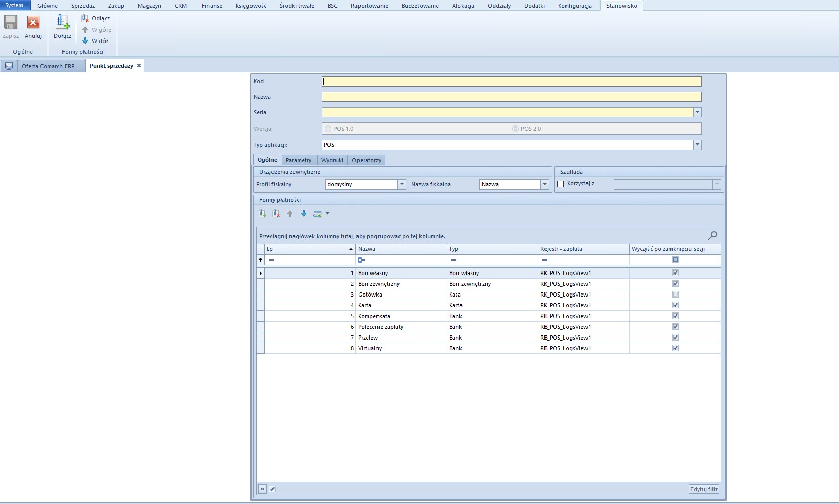The width and height of the screenshot is (839, 504).
Task: Click the Kod input field
Action: 511,81
